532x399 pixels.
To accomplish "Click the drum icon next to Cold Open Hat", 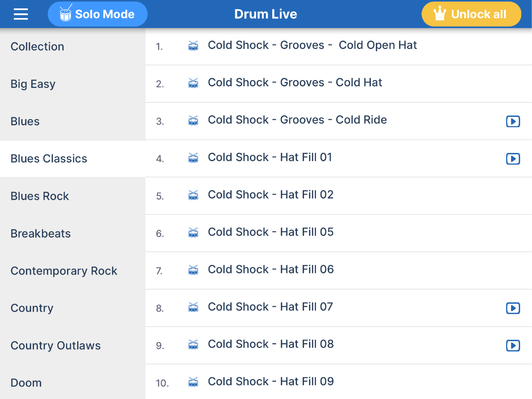I will [x=193, y=46].
